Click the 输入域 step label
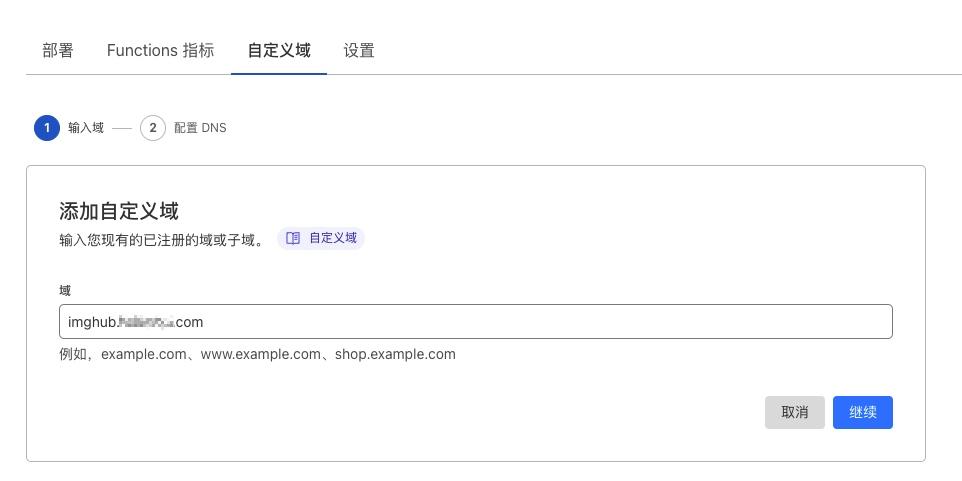962x481 pixels. [x=86, y=128]
